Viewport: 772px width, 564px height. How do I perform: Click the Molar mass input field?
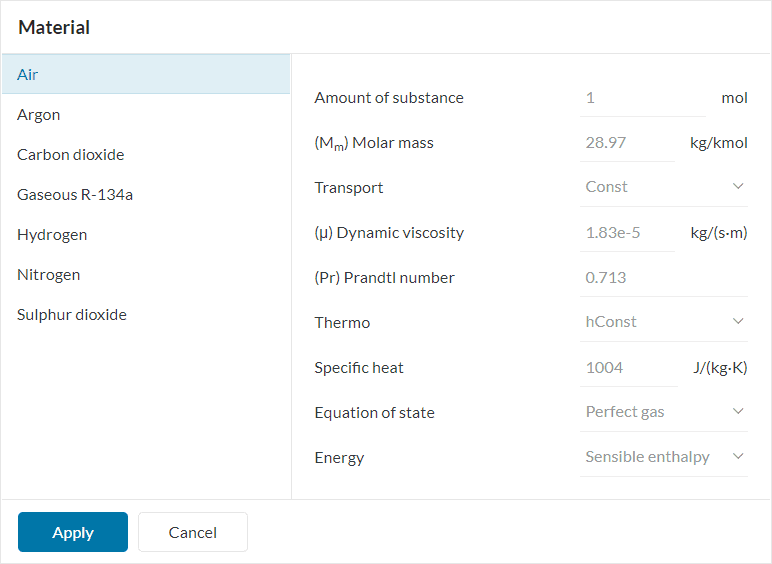pos(627,143)
